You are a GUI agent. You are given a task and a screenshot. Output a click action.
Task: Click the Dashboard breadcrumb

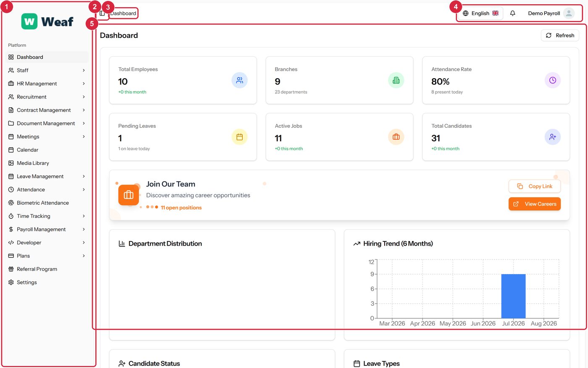tap(123, 13)
